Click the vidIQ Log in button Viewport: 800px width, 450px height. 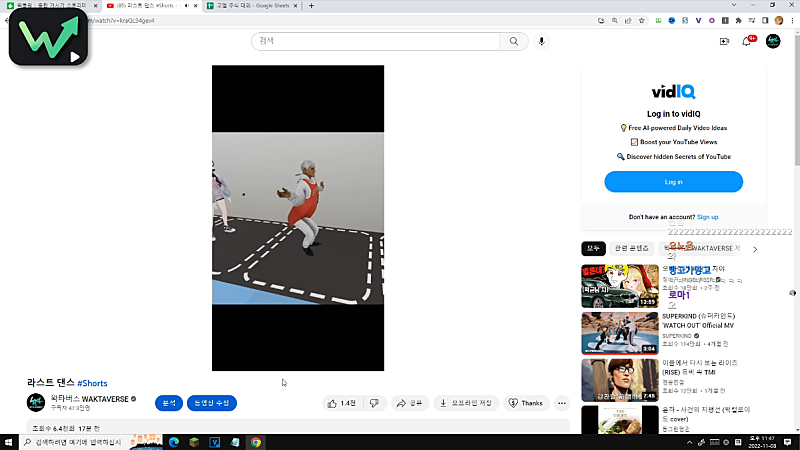pos(673,182)
